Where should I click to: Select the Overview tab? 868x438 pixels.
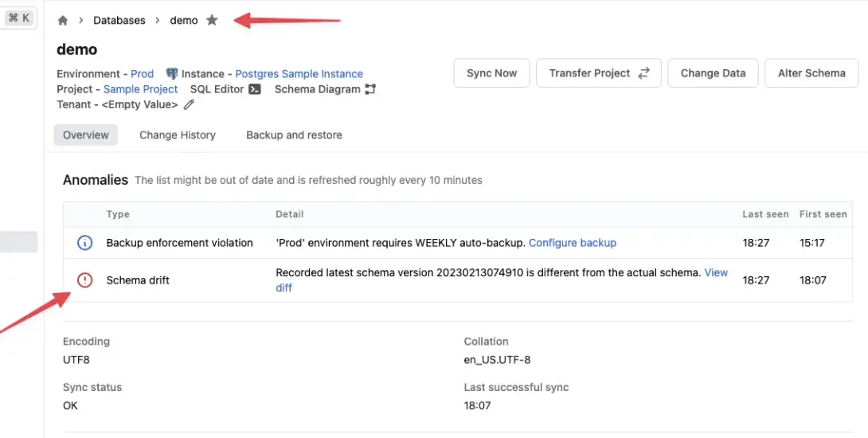(86, 135)
